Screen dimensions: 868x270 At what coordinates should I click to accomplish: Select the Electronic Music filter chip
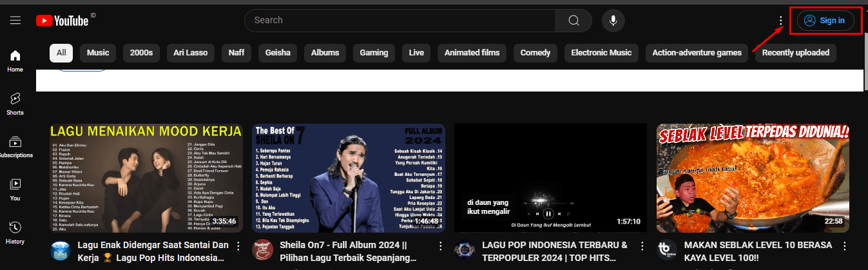[602, 53]
